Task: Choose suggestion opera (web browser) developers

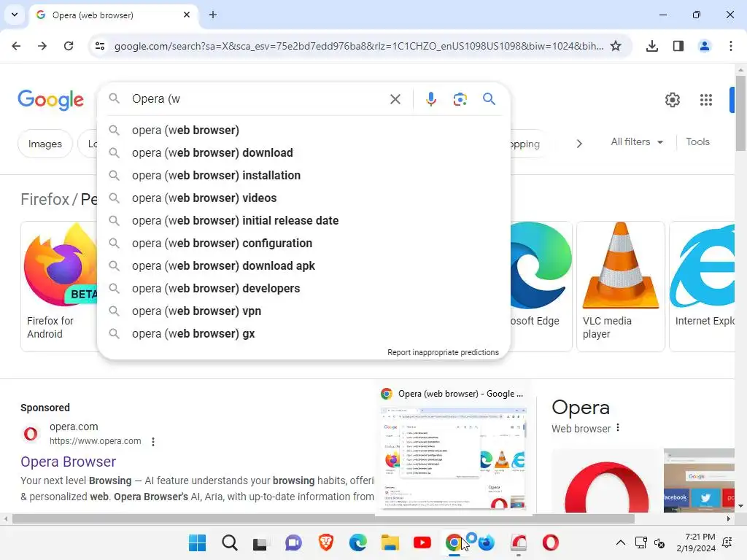Action: 303,289
